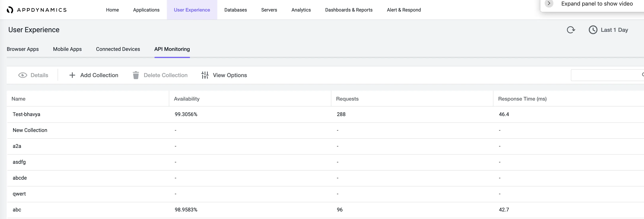Sort by the Availability column header

187,99
